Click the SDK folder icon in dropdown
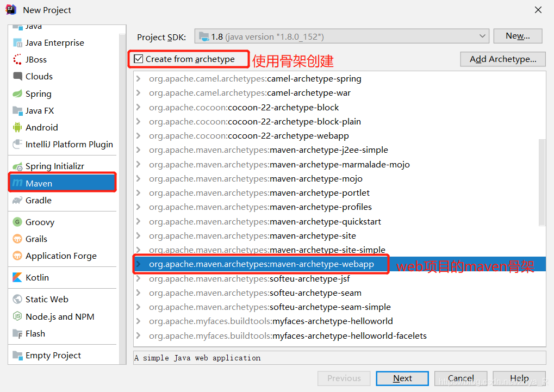The height and width of the screenshot is (392, 554). point(204,36)
